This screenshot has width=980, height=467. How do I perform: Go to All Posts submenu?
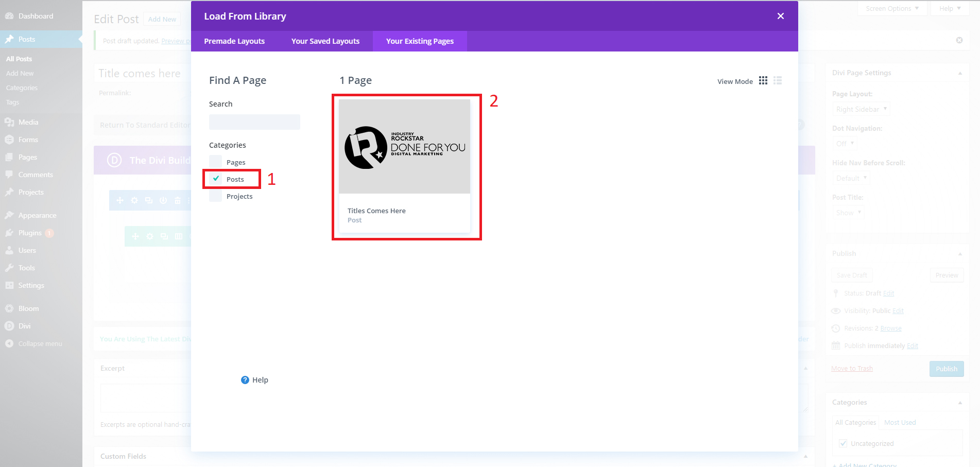pos(19,59)
